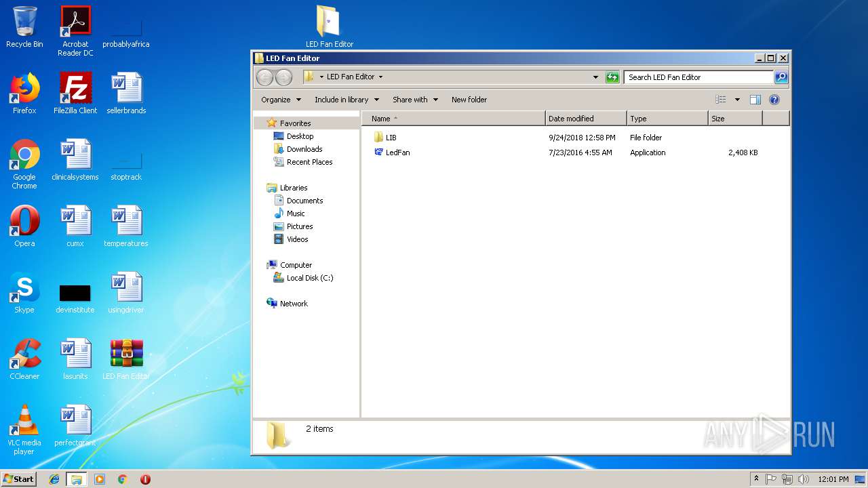
Task: Launch the CCleaner desktop shortcut
Action: [24, 359]
